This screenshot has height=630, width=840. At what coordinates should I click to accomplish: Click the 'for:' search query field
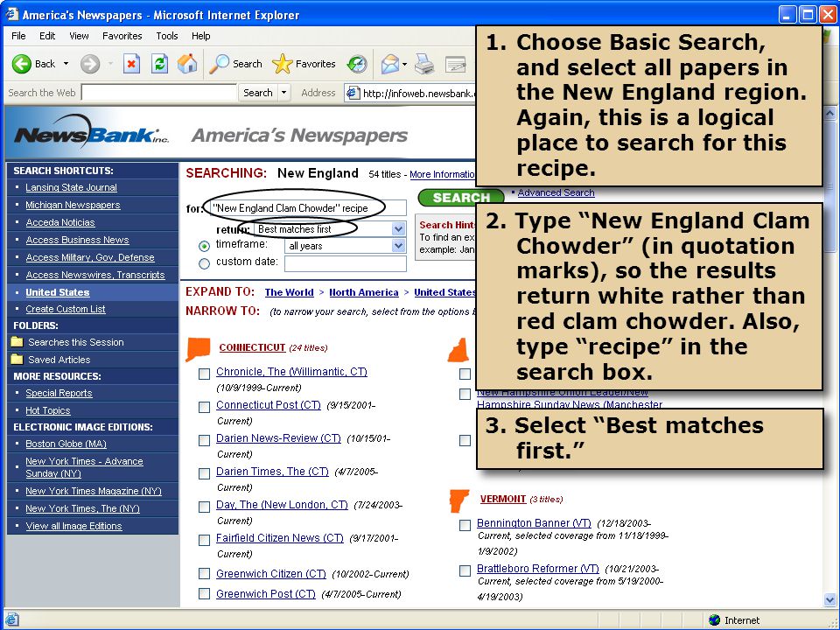307,208
